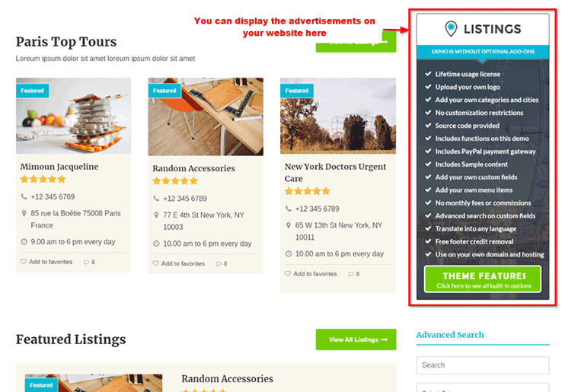Screen dimensions: 565x392
Task: Click the Listings map pin logo
Action: tap(451, 29)
